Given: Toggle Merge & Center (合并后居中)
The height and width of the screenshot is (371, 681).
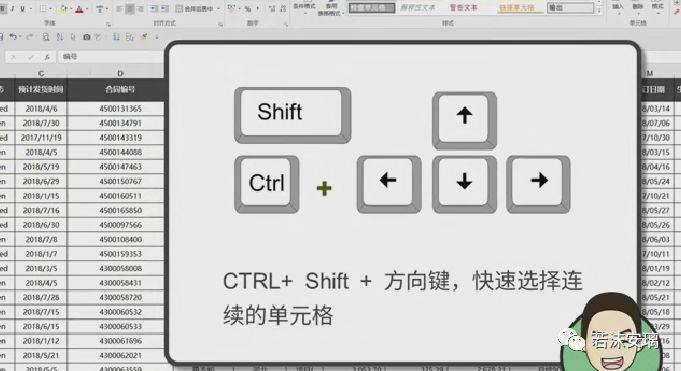Looking at the screenshot, I should [194, 9].
